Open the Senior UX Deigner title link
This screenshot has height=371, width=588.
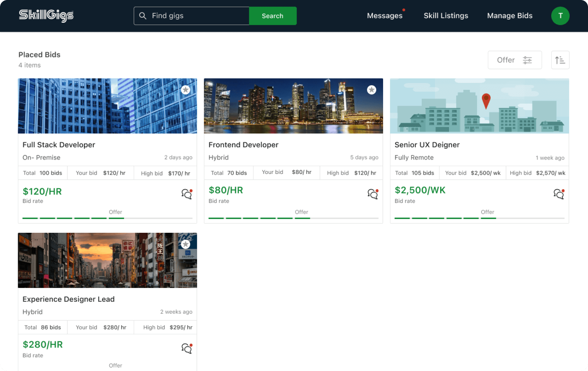pos(427,145)
